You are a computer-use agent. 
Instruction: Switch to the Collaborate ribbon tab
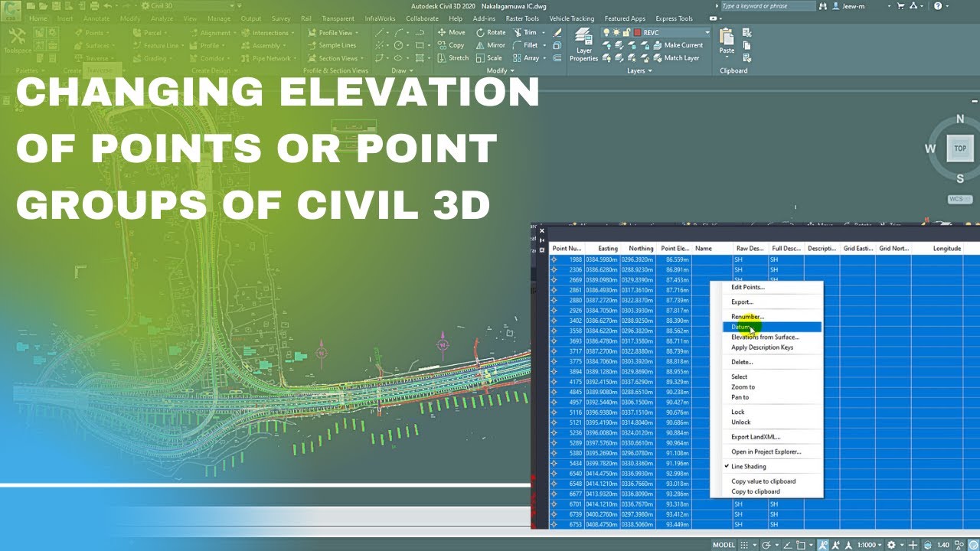point(422,18)
